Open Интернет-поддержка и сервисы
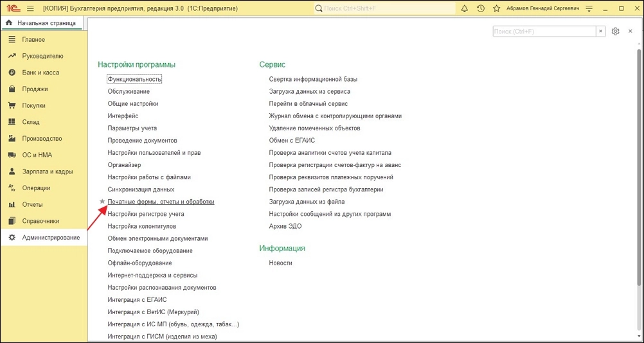644x343 pixels. [152, 276]
